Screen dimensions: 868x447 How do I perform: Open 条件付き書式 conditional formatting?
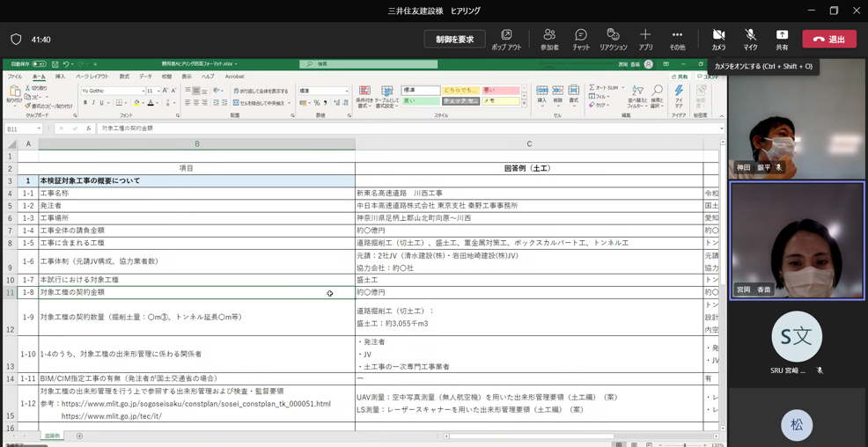pyautogui.click(x=364, y=96)
